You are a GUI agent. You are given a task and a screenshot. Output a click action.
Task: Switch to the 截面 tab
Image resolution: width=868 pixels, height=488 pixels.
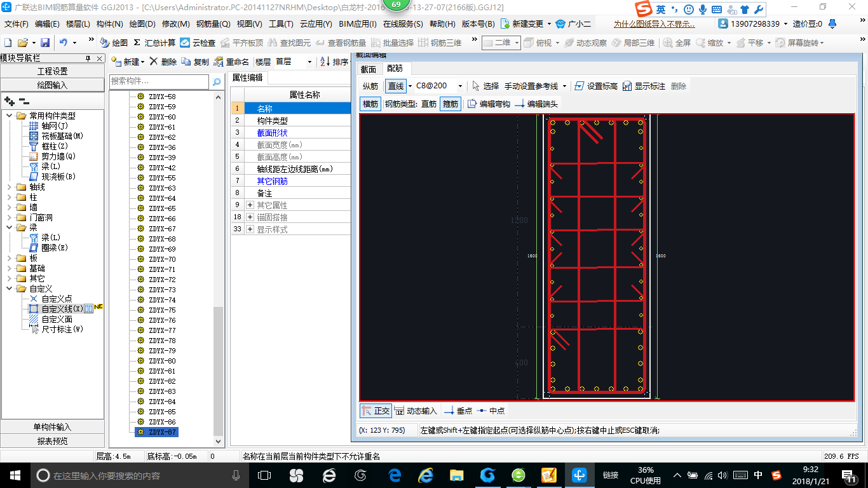point(369,69)
